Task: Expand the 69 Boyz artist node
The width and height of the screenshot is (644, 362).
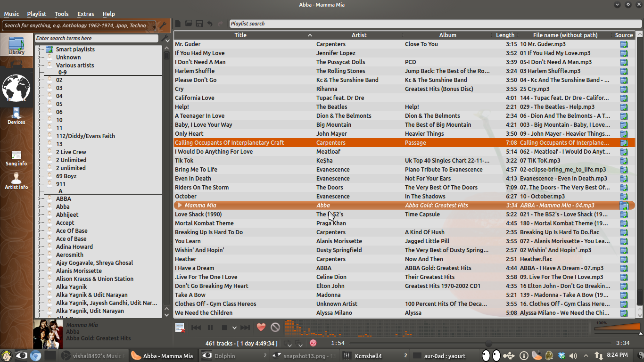Action: point(40,176)
